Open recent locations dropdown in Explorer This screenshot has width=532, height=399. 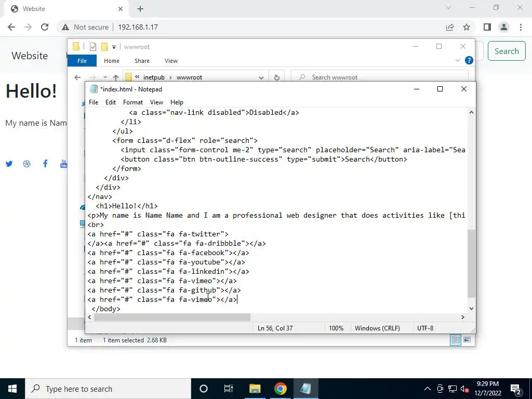pos(105,77)
